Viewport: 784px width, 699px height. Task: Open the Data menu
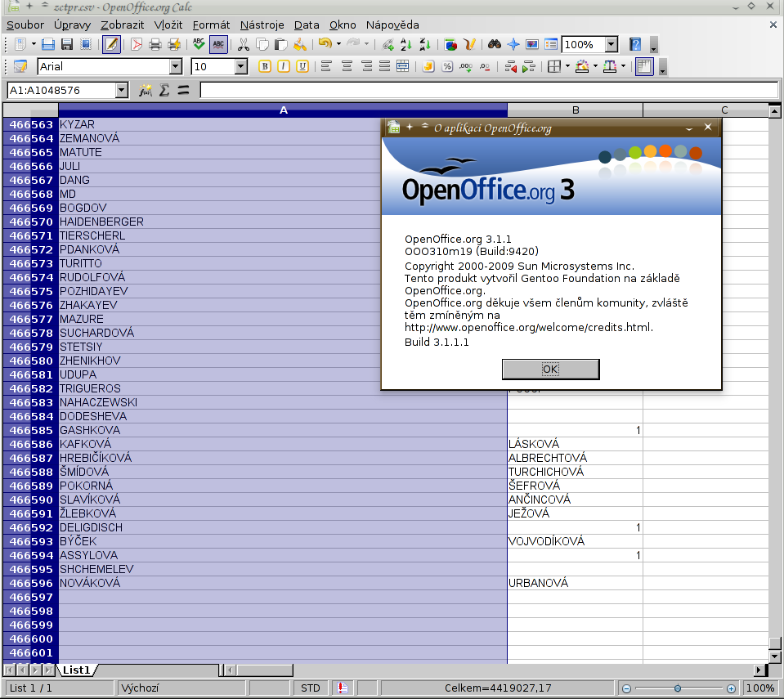tap(307, 25)
